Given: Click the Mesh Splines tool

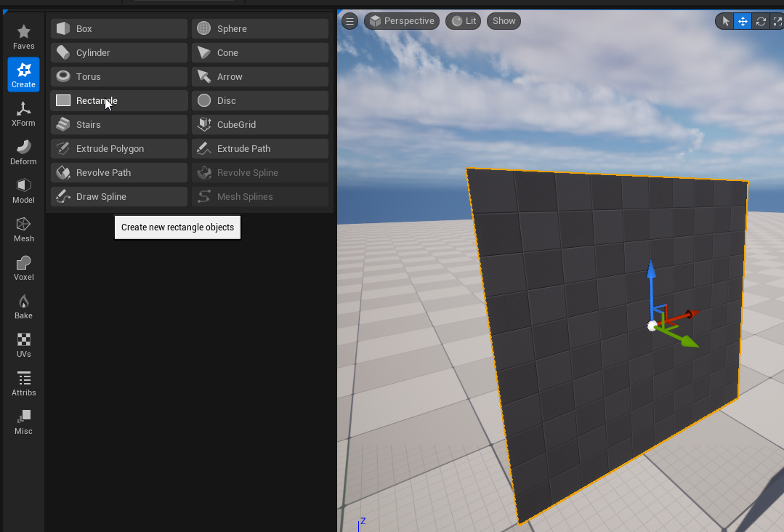Looking at the screenshot, I should tap(260, 196).
